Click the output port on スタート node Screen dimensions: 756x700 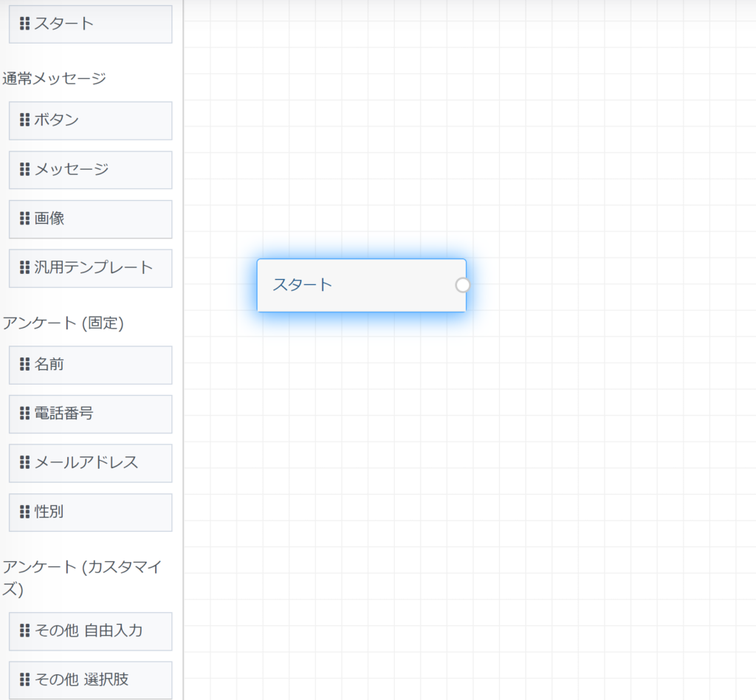pyautogui.click(x=463, y=285)
